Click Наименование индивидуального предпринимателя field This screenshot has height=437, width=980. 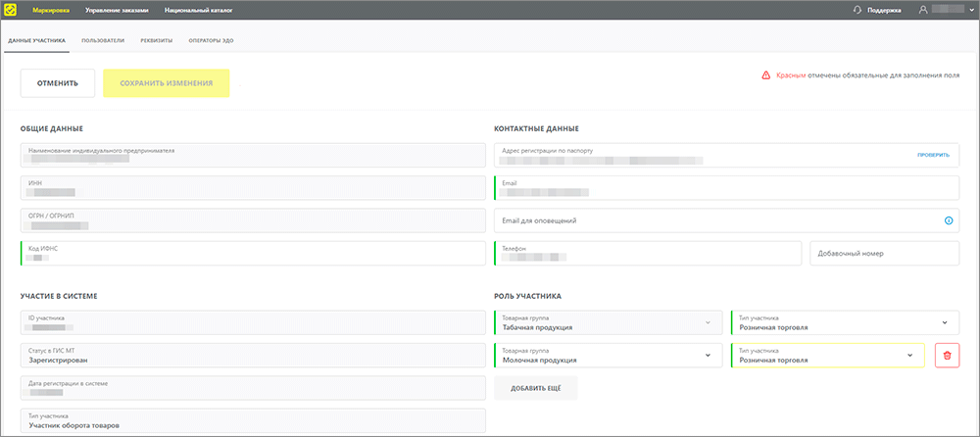[253, 156]
